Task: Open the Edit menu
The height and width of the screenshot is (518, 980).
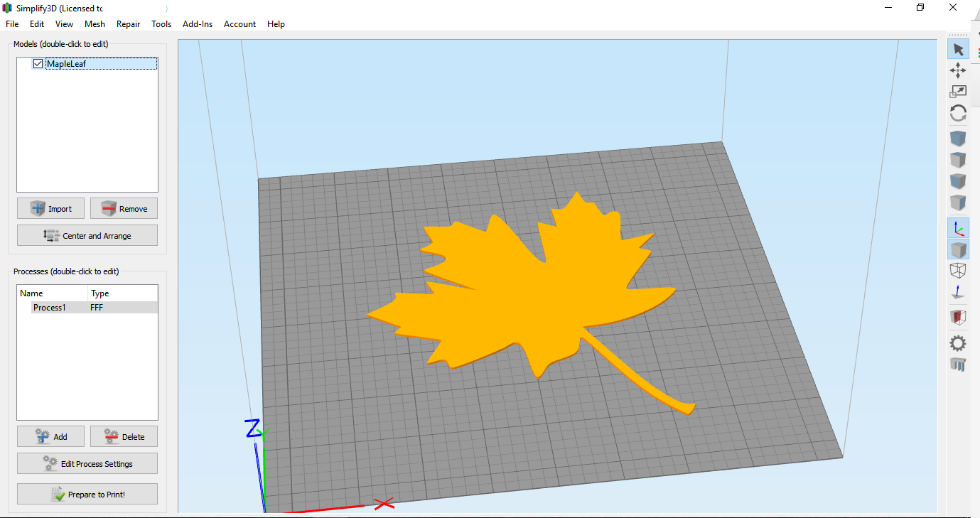Action: 37,24
